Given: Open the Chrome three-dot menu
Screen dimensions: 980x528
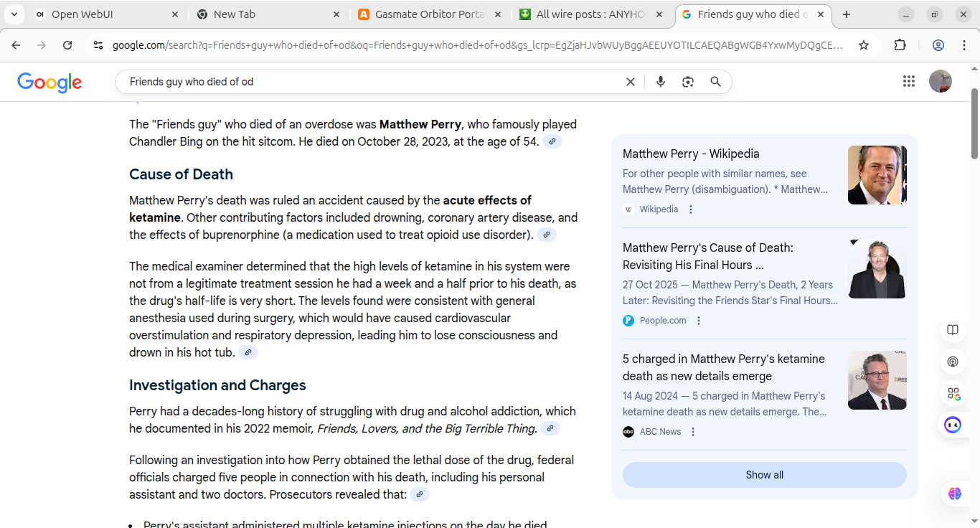Looking at the screenshot, I should click(963, 45).
